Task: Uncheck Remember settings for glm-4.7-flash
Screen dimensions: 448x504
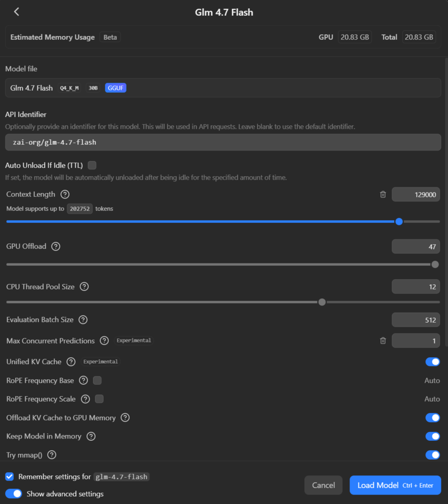Action: (10, 477)
